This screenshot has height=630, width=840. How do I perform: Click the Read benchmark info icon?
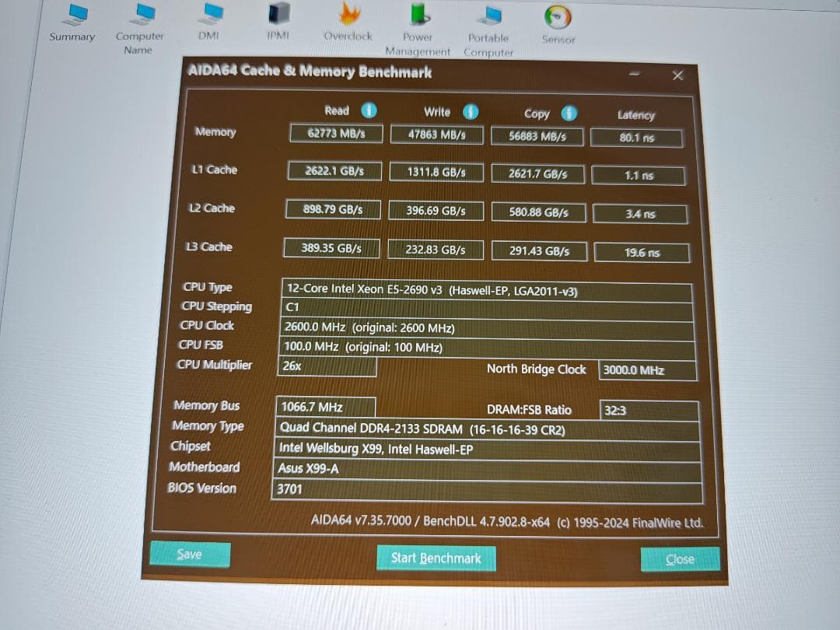369,110
